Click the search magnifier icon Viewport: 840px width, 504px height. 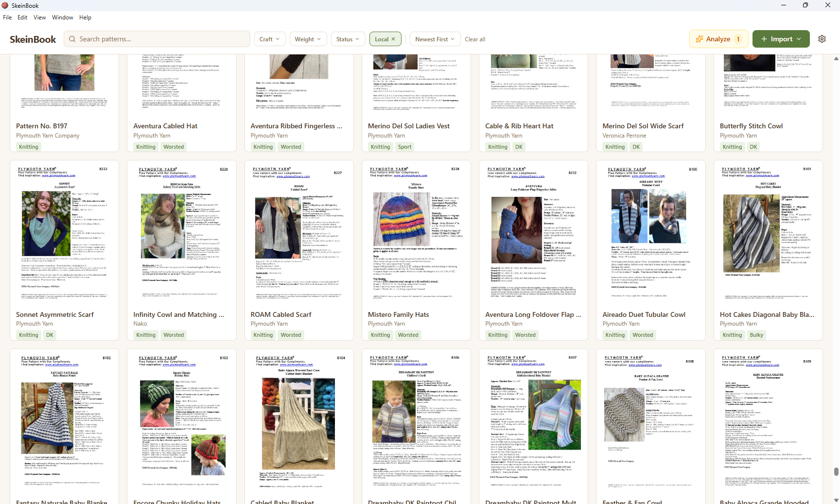[x=72, y=39]
